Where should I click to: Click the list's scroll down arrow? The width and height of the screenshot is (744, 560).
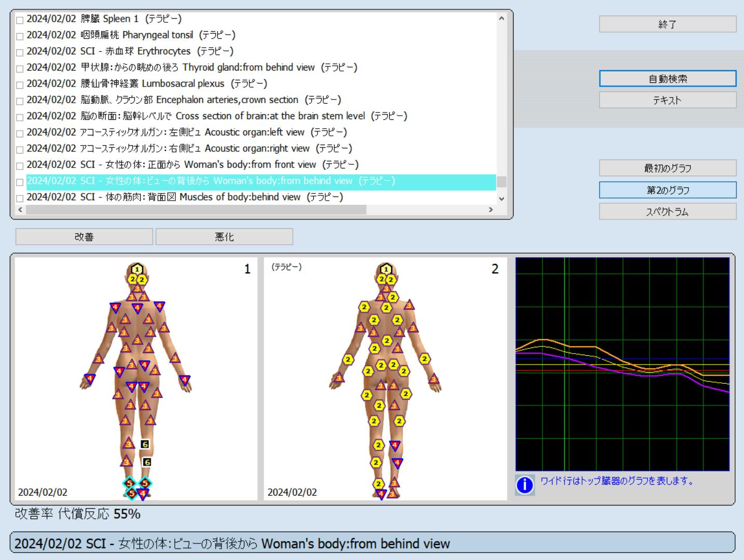(501, 199)
